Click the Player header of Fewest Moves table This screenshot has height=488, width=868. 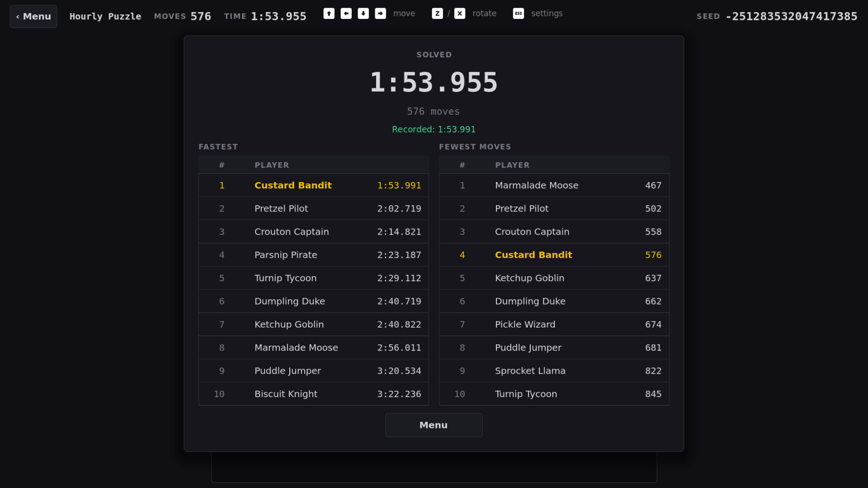click(x=512, y=165)
